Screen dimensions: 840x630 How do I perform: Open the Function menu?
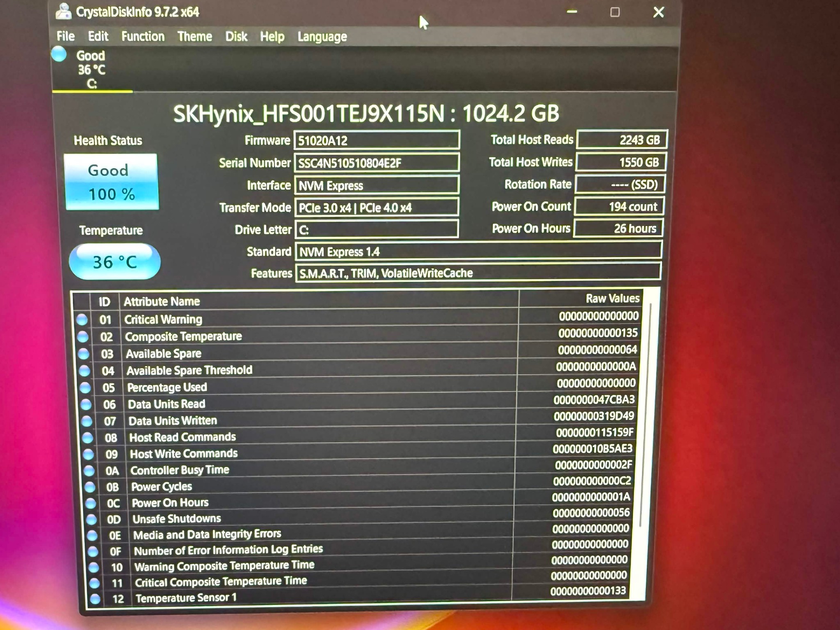click(143, 37)
